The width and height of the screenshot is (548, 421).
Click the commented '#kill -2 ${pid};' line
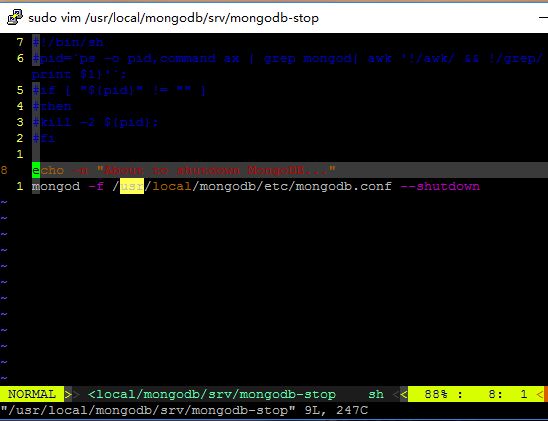pyautogui.click(x=95, y=122)
